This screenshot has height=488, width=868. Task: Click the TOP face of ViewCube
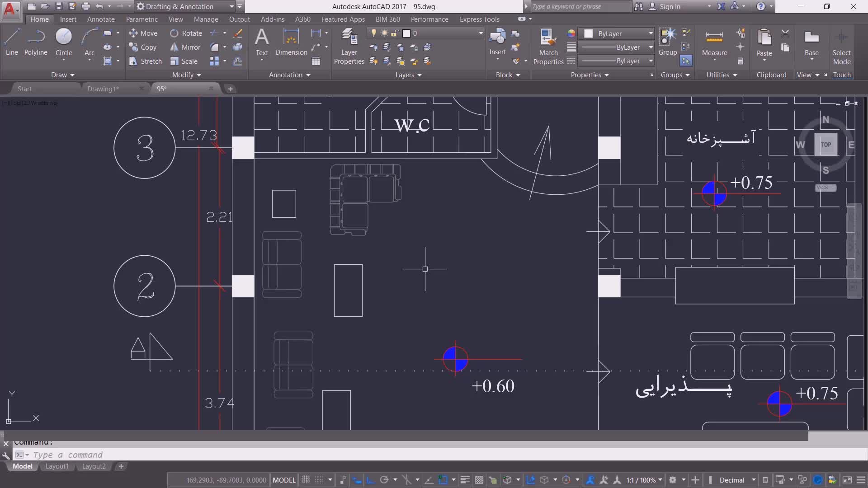click(826, 145)
